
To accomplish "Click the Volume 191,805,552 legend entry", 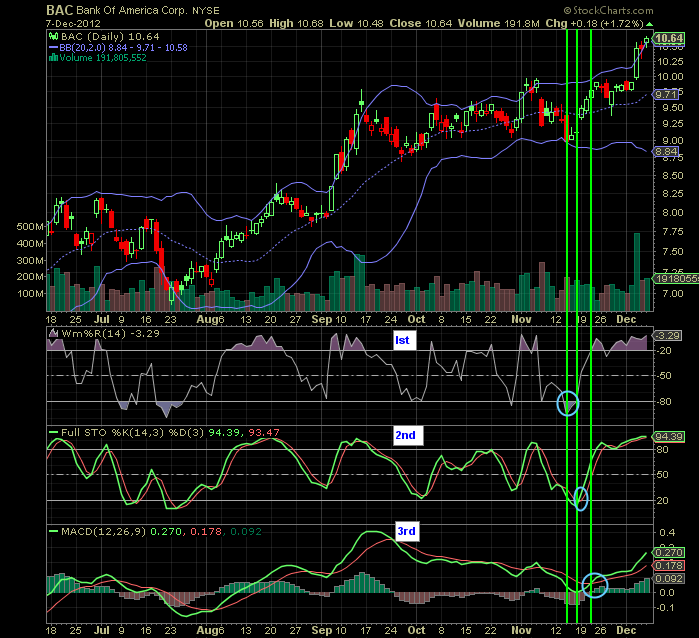I will coord(103,58).
